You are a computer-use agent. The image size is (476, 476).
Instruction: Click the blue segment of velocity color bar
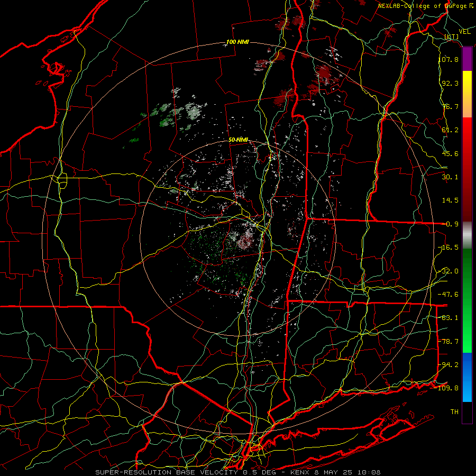click(x=467, y=377)
